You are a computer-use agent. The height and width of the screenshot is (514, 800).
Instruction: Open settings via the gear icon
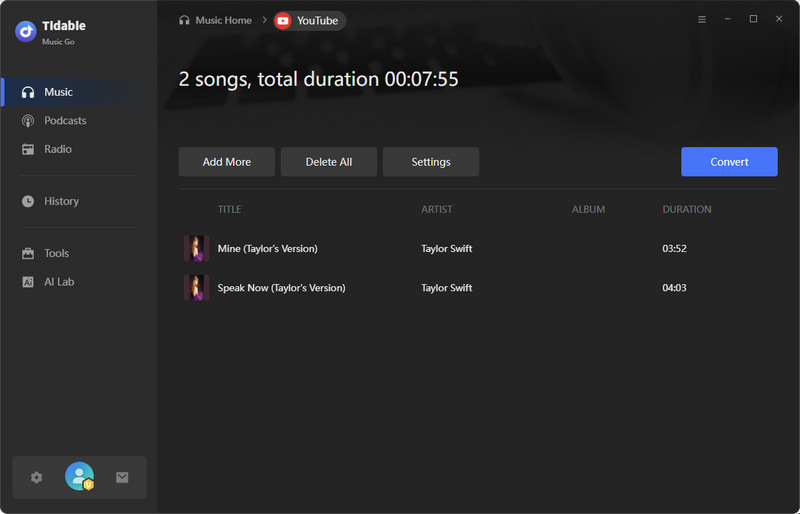click(x=36, y=478)
